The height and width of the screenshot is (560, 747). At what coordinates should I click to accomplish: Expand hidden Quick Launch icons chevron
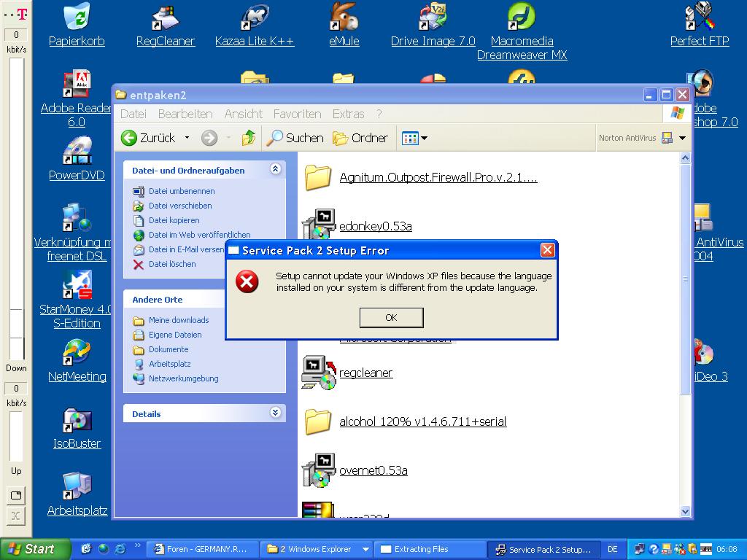click(137, 545)
